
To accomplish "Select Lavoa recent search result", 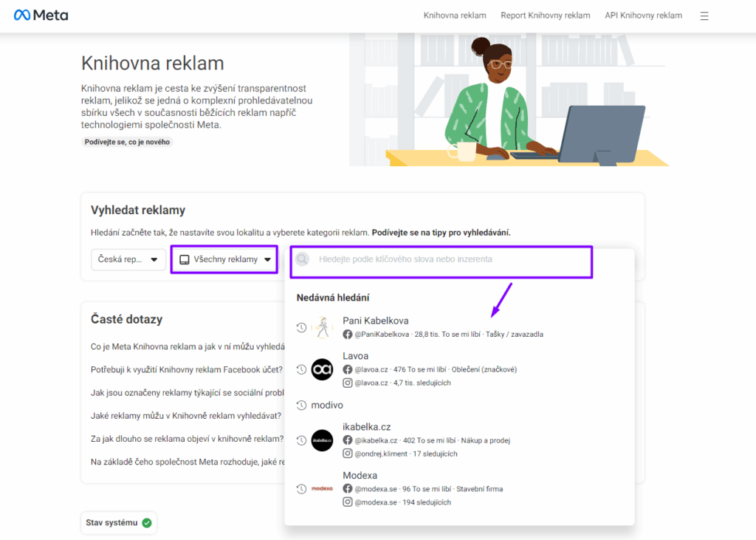I will pyautogui.click(x=458, y=369).
